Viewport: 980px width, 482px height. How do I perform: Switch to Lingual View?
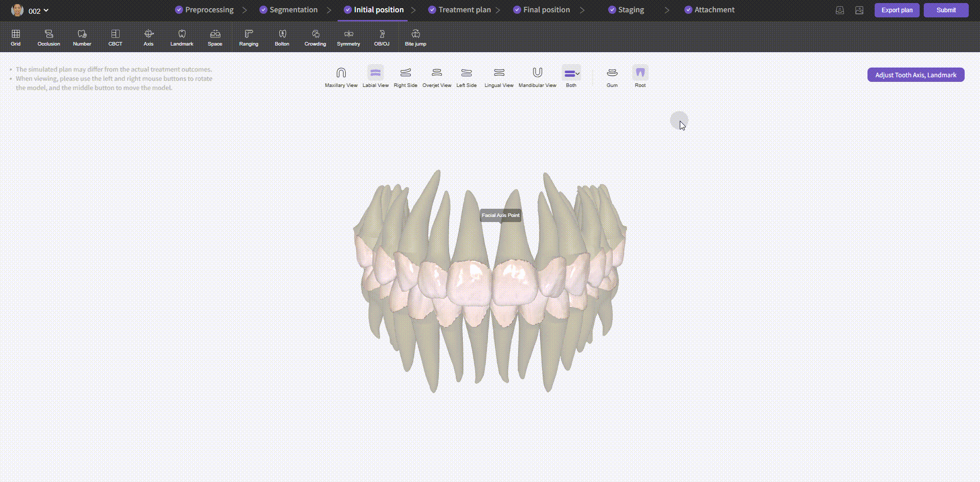tap(499, 77)
